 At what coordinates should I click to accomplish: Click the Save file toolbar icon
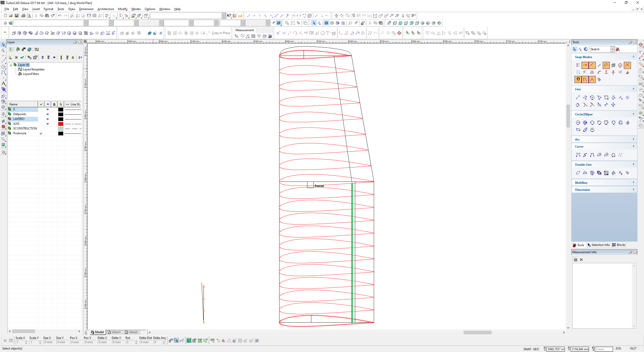point(17,16)
